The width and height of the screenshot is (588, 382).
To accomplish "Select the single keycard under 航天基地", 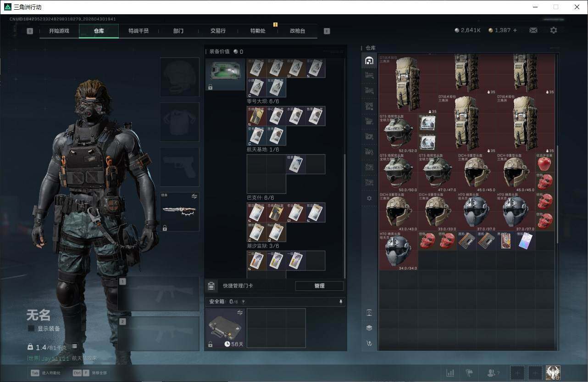I will pos(296,164).
